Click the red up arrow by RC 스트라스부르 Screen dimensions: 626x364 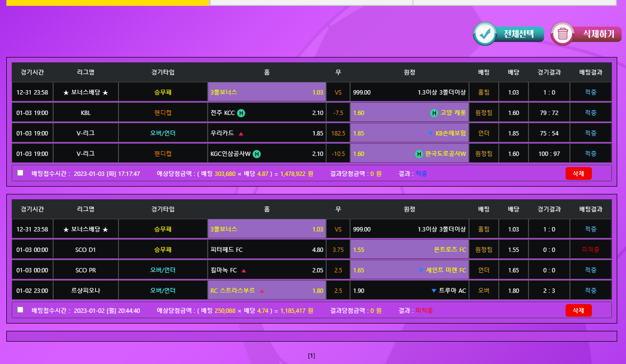pyautogui.click(x=262, y=291)
